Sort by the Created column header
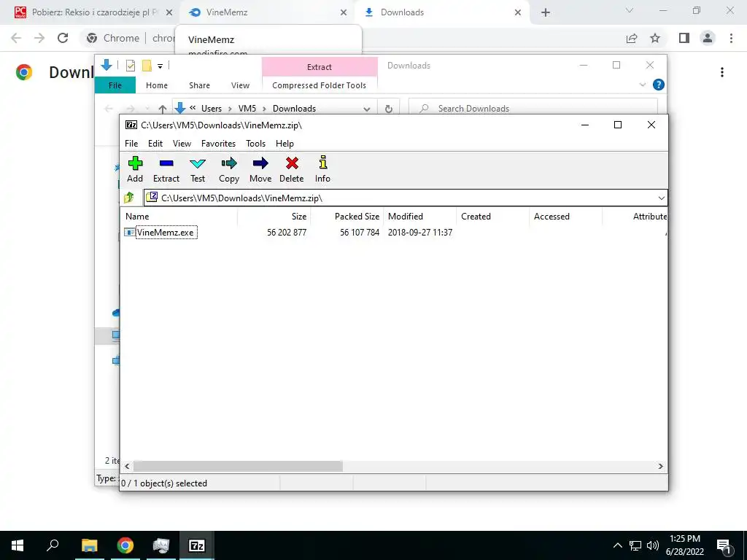The width and height of the screenshot is (747, 560). (492, 216)
